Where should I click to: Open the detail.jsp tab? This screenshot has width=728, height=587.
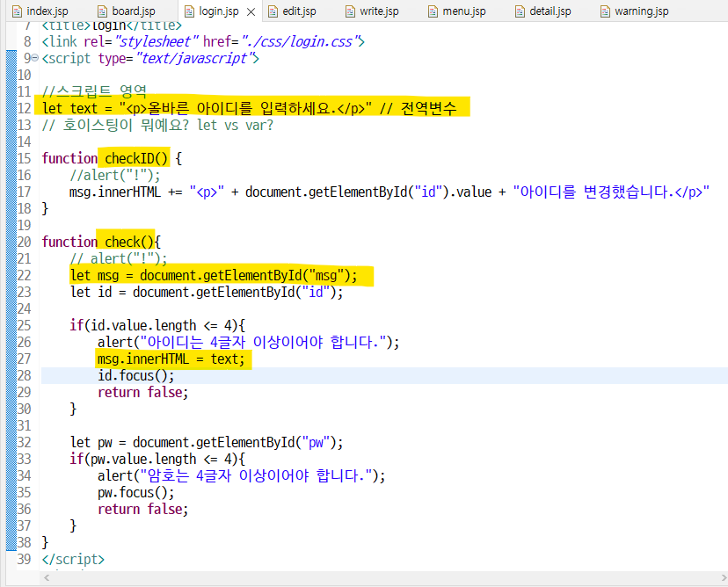(x=543, y=11)
